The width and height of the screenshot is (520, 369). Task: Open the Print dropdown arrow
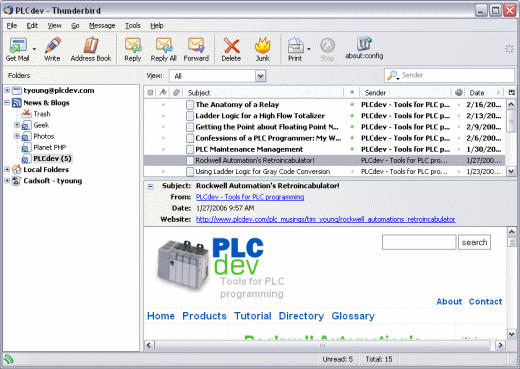[x=309, y=49]
